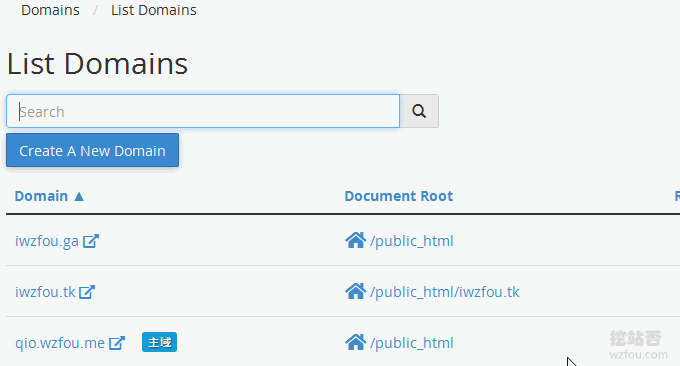Open iwzfou.tk external link icon
Image resolution: width=680 pixels, height=366 pixels.
click(x=87, y=292)
